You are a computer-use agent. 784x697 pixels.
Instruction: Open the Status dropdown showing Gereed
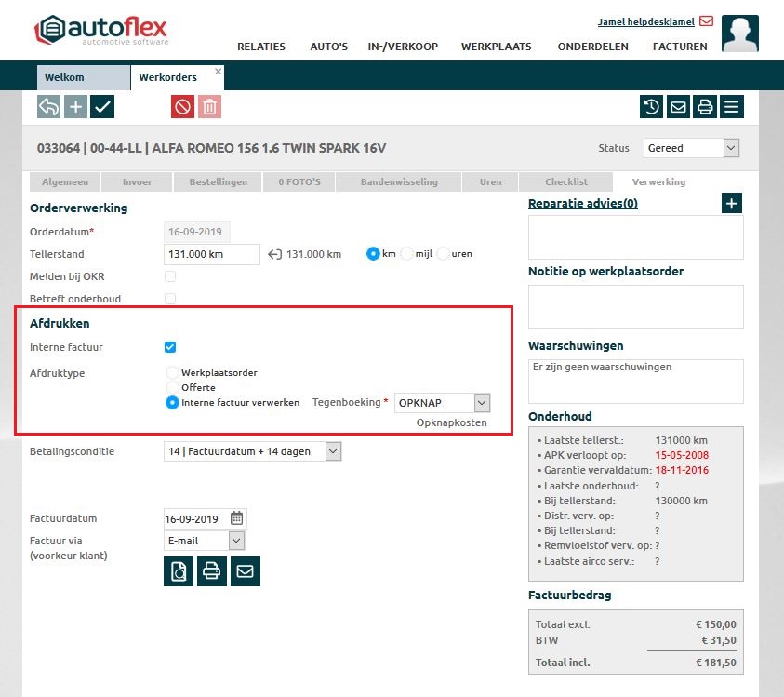691,148
